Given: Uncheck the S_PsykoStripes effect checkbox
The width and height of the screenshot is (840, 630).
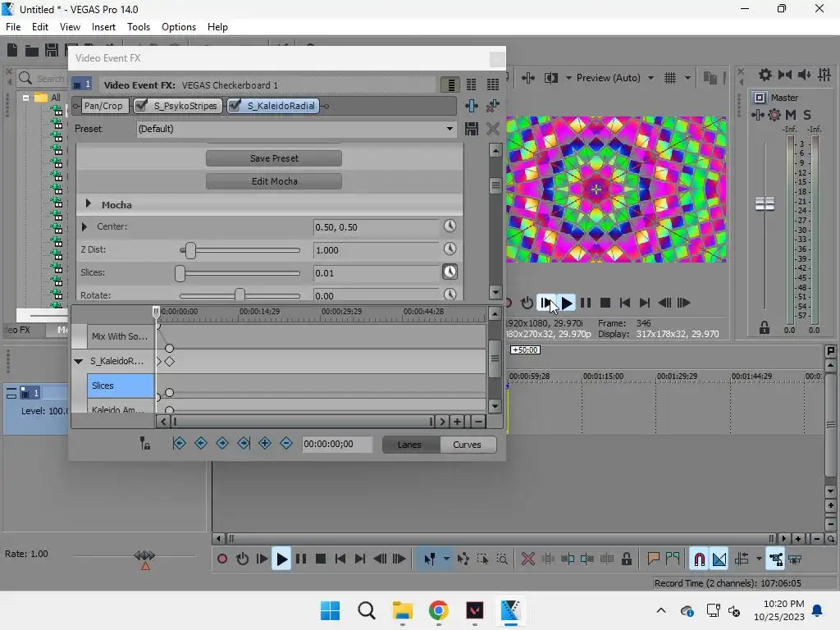Looking at the screenshot, I should pos(141,106).
